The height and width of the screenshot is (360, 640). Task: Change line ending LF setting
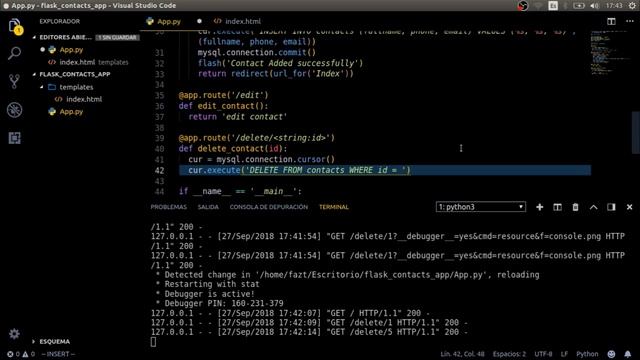[x=564, y=354]
